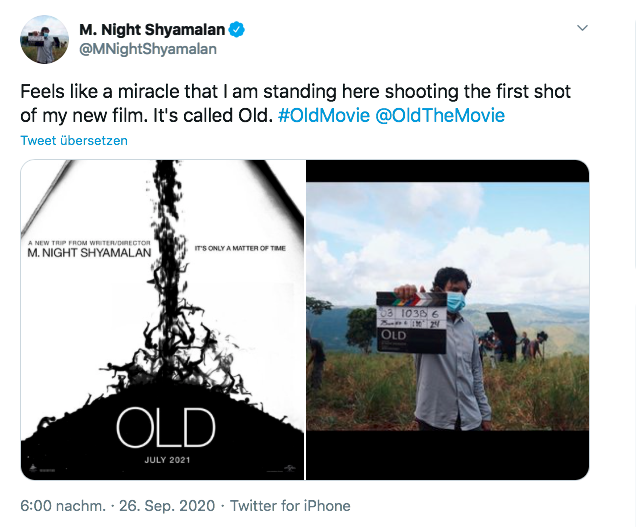Screen dimensions: 636x527
Task: Open the OLD movie poster image
Action: [162, 320]
